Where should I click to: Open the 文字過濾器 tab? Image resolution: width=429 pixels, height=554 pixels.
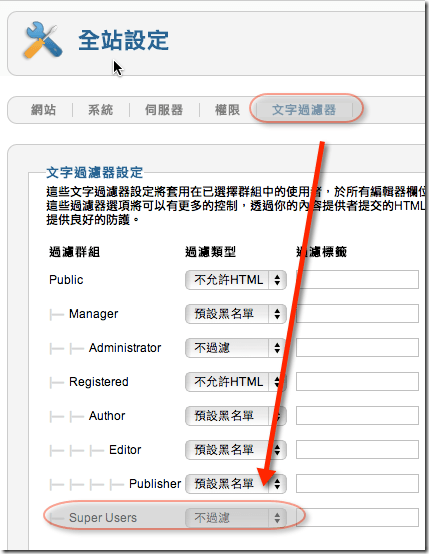click(304, 110)
